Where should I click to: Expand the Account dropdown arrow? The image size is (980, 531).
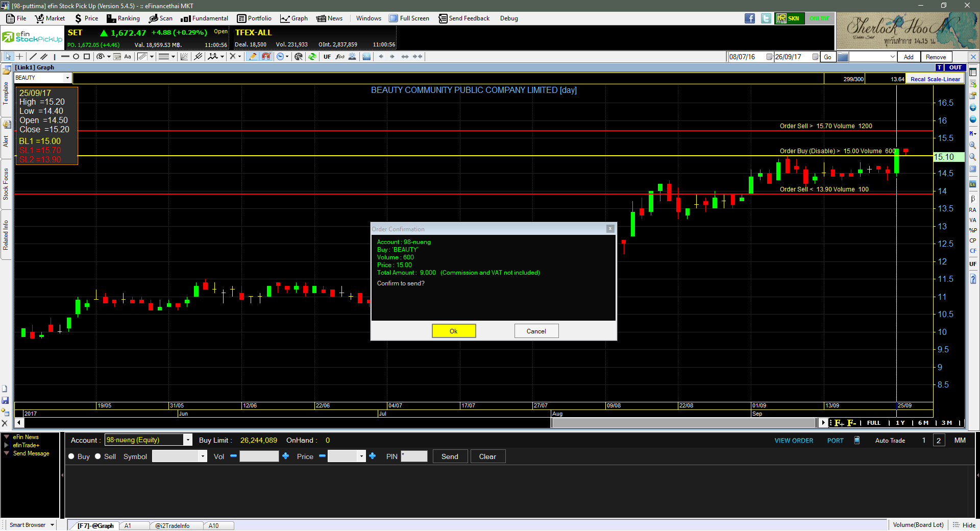tap(188, 440)
